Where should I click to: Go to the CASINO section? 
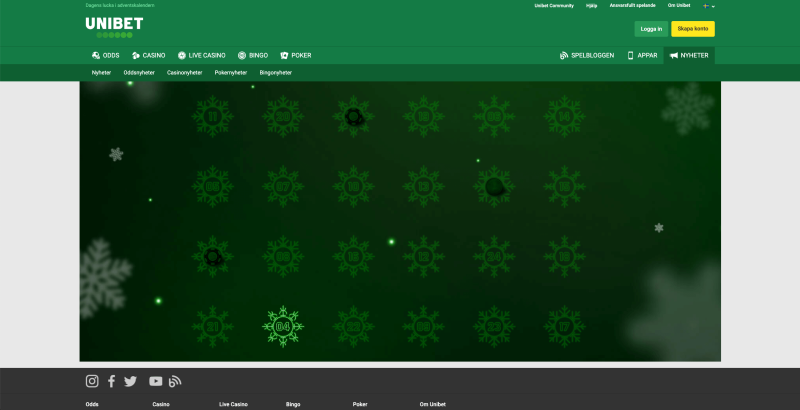coord(148,55)
